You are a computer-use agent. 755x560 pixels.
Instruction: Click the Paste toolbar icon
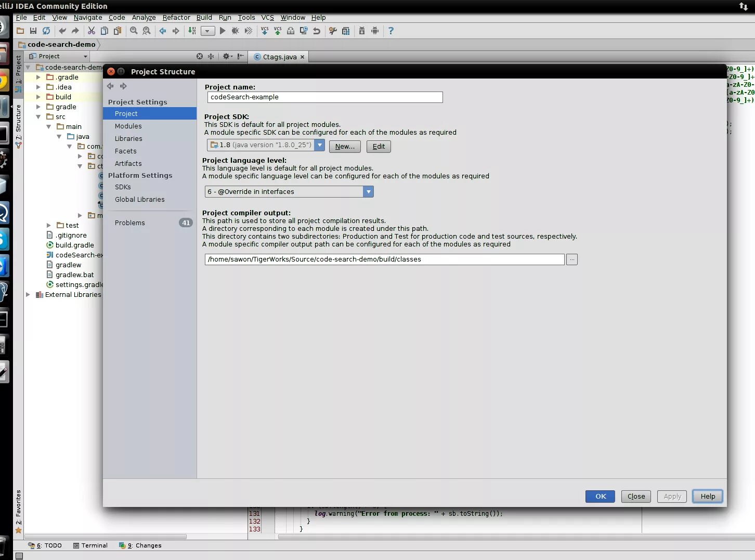click(x=118, y=31)
